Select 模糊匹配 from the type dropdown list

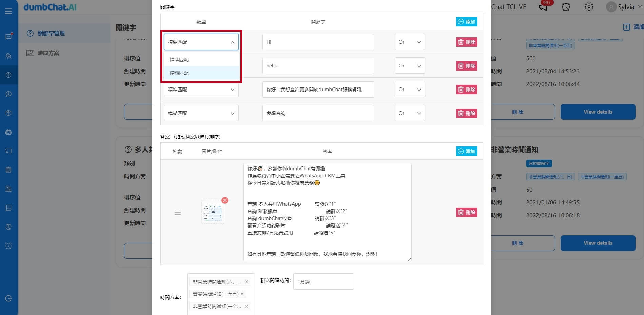coord(201,73)
